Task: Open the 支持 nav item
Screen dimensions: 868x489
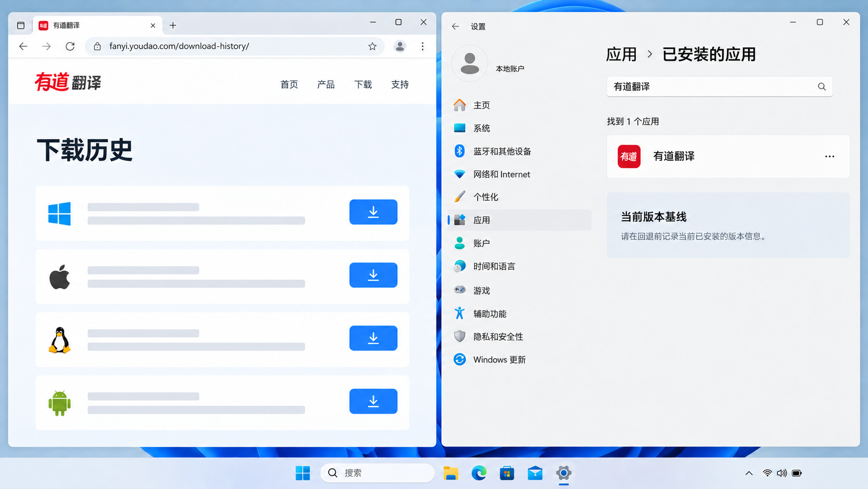Action: click(x=400, y=84)
